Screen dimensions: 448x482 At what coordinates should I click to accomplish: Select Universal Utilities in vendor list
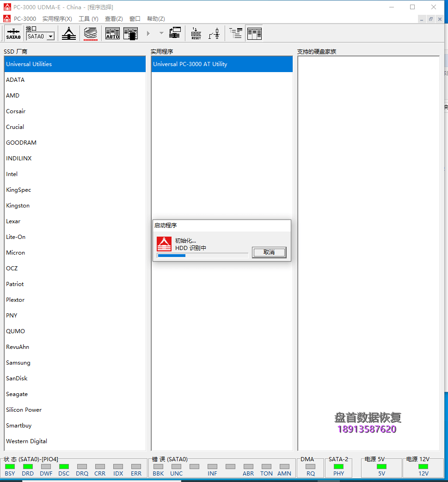pyautogui.click(x=75, y=64)
